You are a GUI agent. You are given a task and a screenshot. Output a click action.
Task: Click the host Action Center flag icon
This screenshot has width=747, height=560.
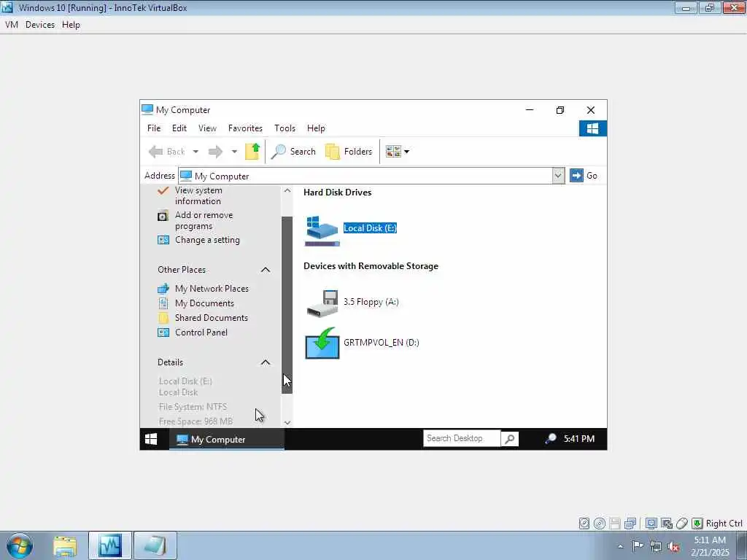[638, 546]
